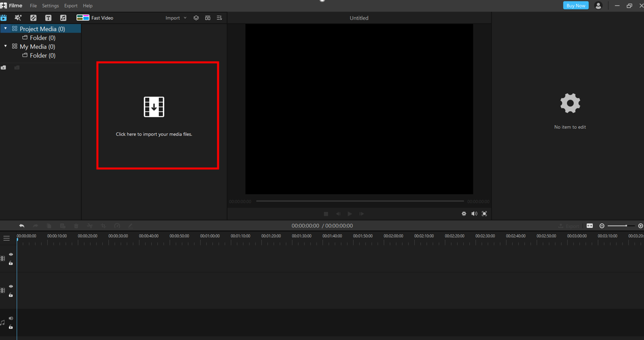Image resolution: width=644 pixels, height=340 pixels.
Task: Select Folder under My Media
Action: 43,56
